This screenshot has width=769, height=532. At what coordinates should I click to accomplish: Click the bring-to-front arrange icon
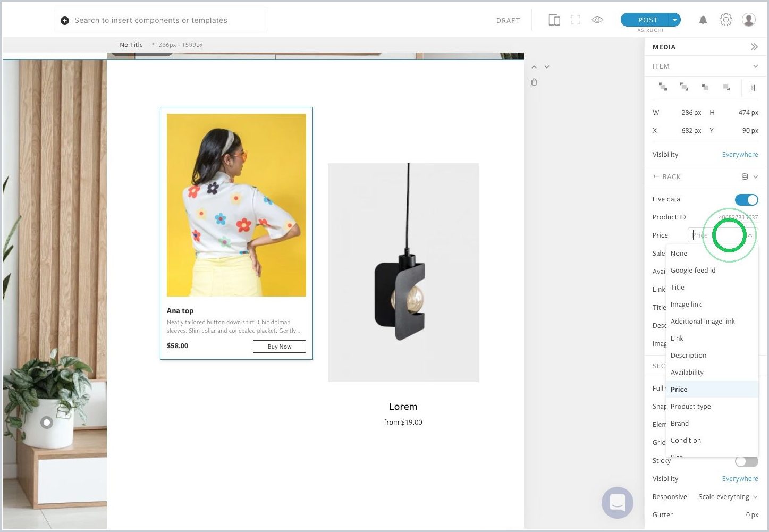click(663, 87)
